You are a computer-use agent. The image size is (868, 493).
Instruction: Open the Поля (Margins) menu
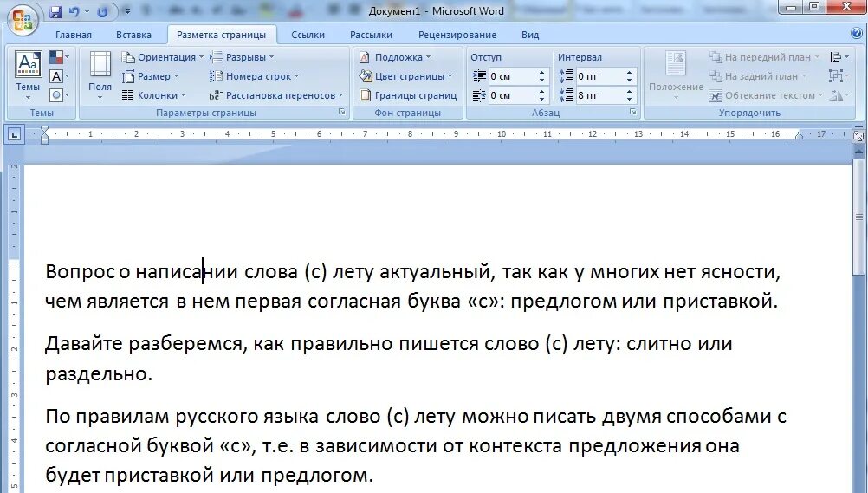(x=100, y=76)
